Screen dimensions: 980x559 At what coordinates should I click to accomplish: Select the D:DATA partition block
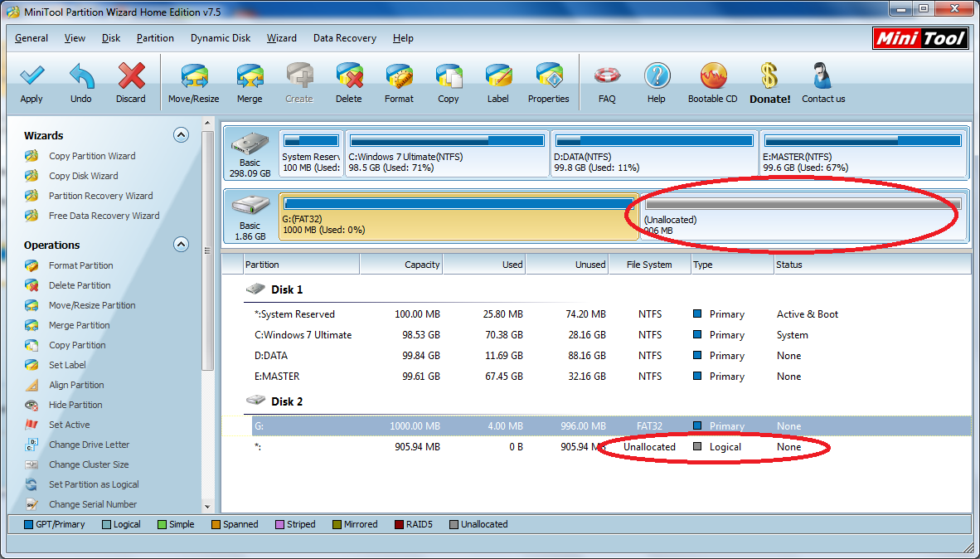(654, 153)
